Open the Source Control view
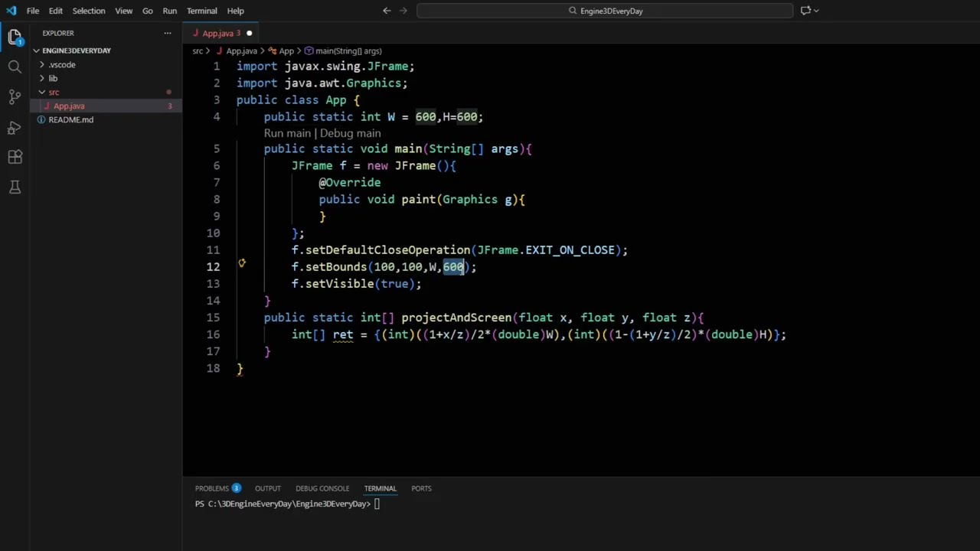Image resolution: width=980 pixels, height=551 pixels. point(15,96)
